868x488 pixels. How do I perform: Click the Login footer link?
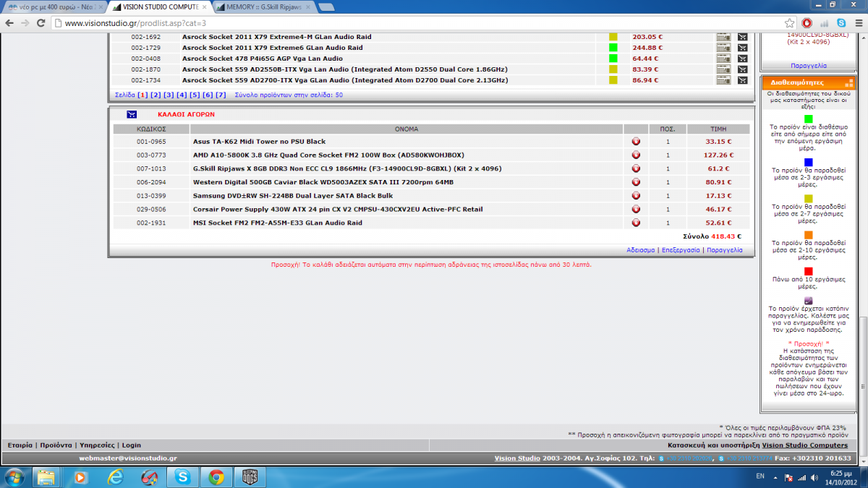coord(132,445)
